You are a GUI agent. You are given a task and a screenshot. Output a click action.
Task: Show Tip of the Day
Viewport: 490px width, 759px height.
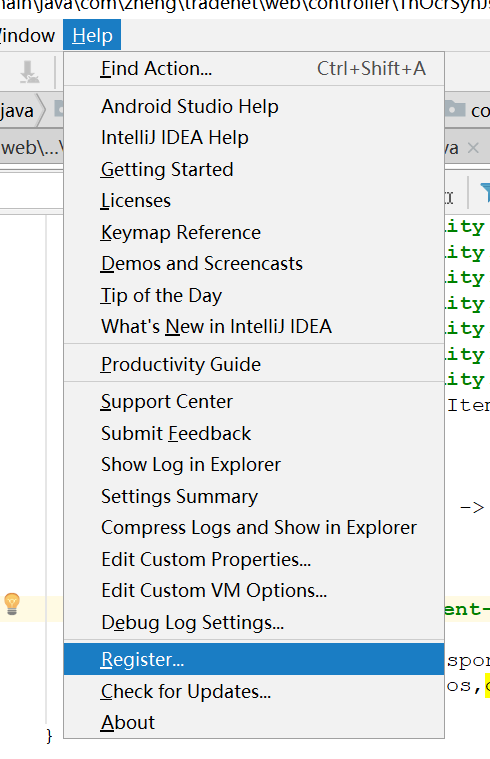pyautogui.click(x=254, y=295)
